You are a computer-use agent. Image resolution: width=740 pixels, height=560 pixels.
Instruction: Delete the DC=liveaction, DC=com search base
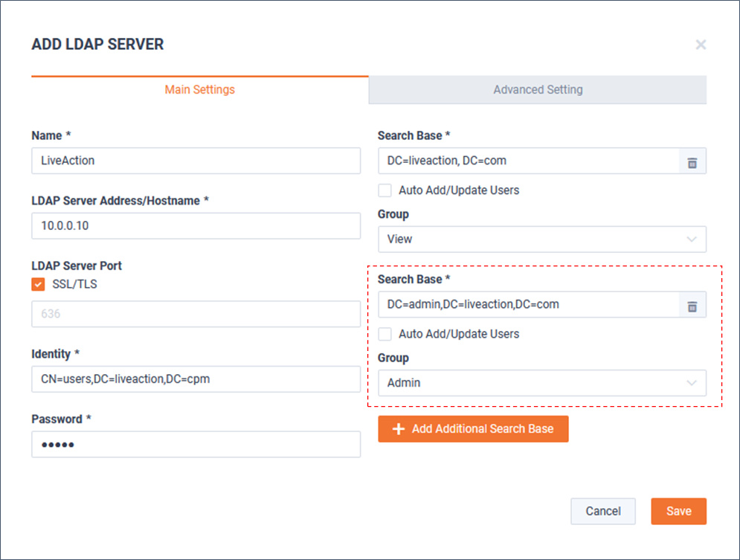[x=692, y=161]
